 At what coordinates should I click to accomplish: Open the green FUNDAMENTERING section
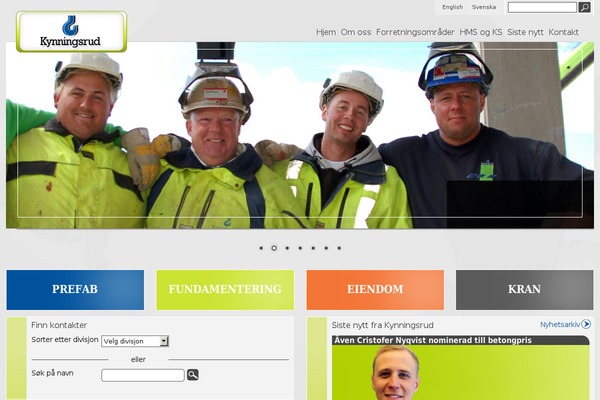point(225,290)
